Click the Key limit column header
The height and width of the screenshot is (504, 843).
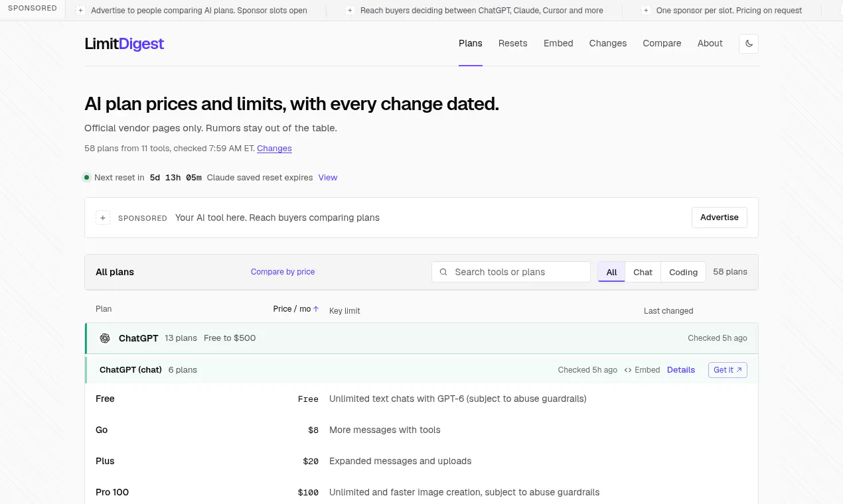click(x=345, y=311)
